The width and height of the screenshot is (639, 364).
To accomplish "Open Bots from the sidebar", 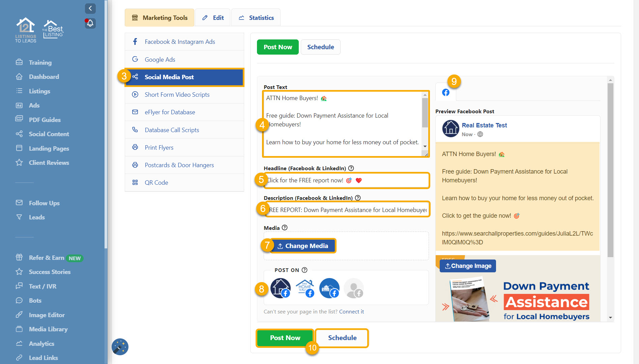I will pos(35,300).
